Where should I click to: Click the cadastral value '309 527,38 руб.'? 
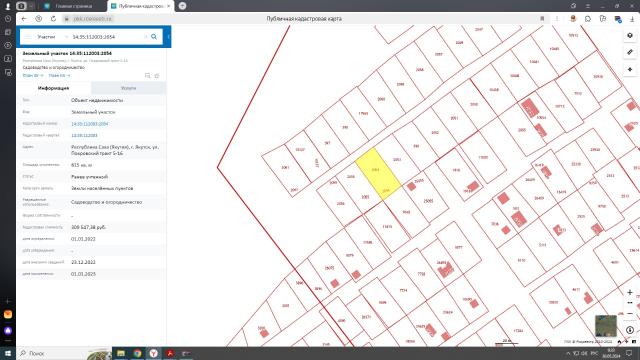(x=88, y=227)
